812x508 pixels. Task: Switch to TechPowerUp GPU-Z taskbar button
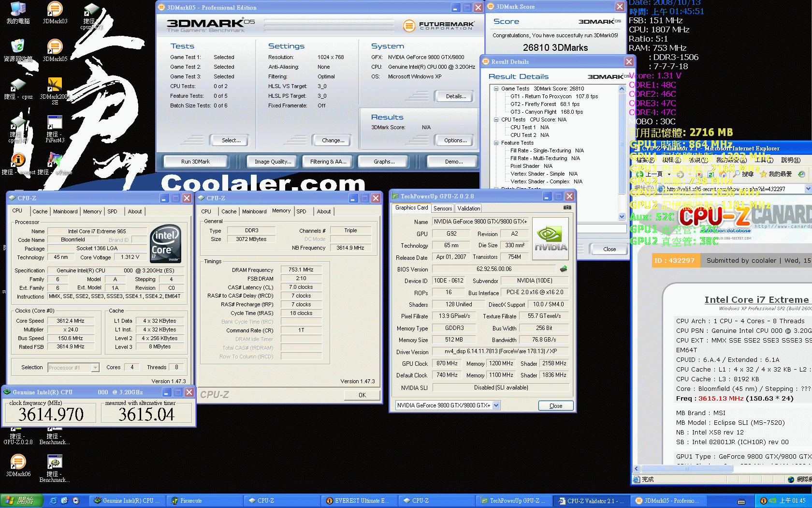coord(514,501)
